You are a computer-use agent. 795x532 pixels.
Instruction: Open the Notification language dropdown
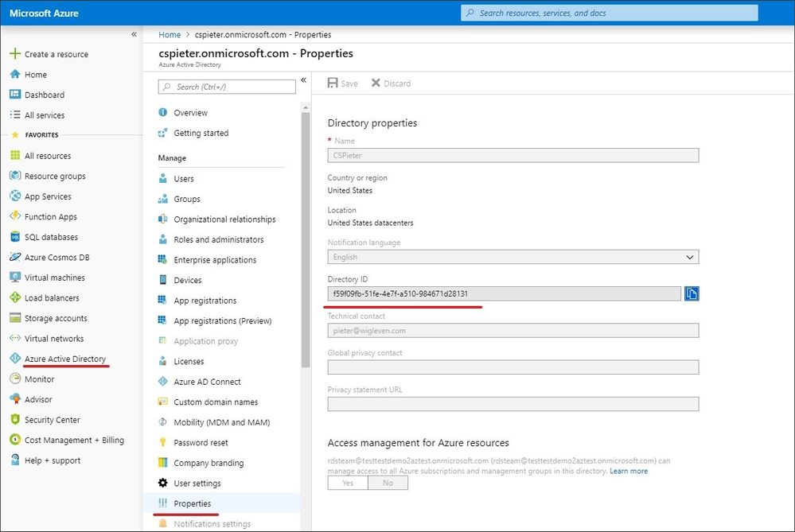coord(513,257)
